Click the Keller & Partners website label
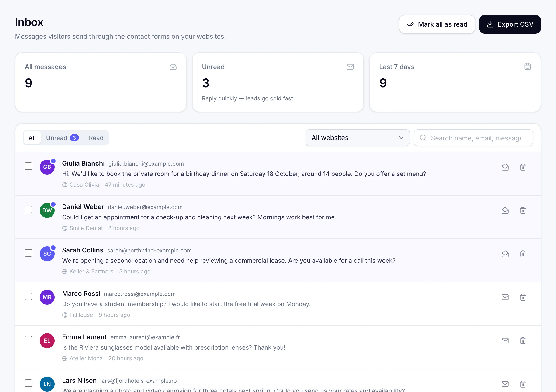This screenshot has height=392, width=556. [x=91, y=272]
